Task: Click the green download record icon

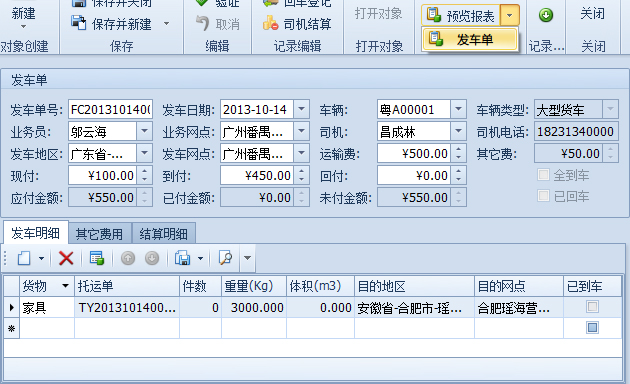Action: [x=546, y=15]
